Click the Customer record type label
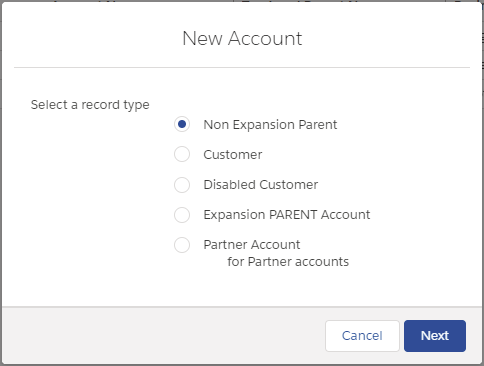484x366 pixels. [233, 155]
